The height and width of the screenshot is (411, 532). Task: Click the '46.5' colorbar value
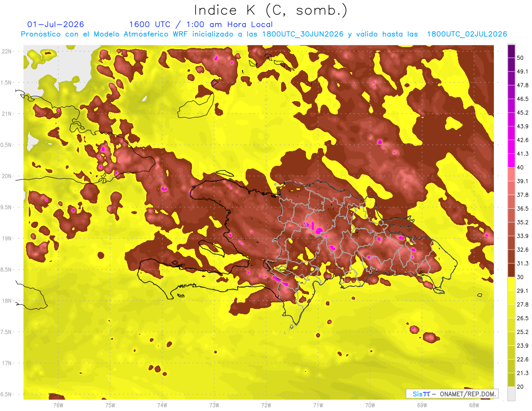523,99
